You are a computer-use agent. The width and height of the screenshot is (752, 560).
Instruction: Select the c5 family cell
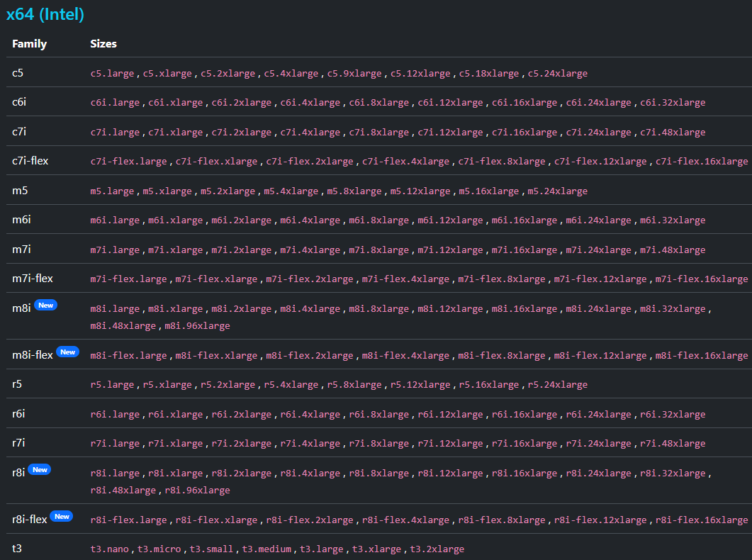click(18, 73)
